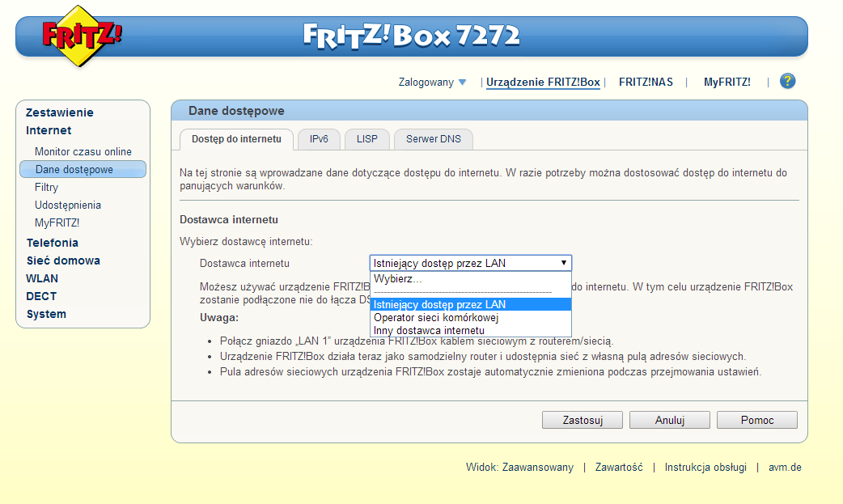Open System in the sidebar
Screen dimensions: 843x504
point(46,314)
